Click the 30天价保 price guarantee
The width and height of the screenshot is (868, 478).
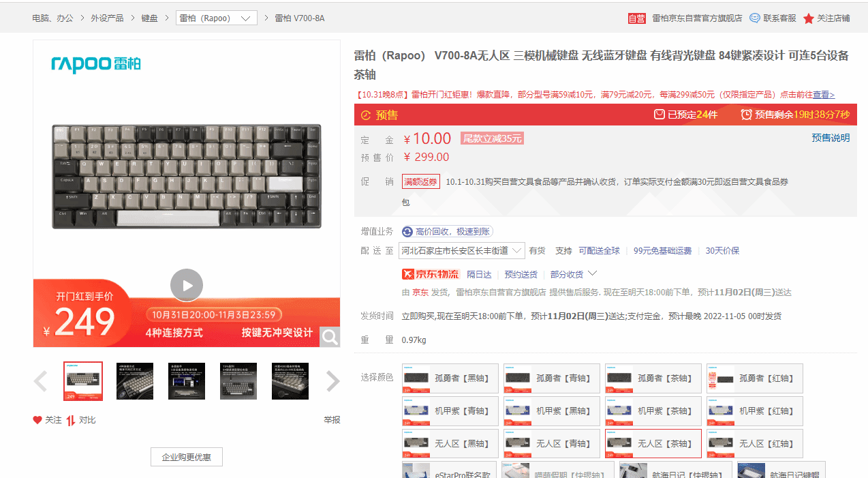[722, 251]
